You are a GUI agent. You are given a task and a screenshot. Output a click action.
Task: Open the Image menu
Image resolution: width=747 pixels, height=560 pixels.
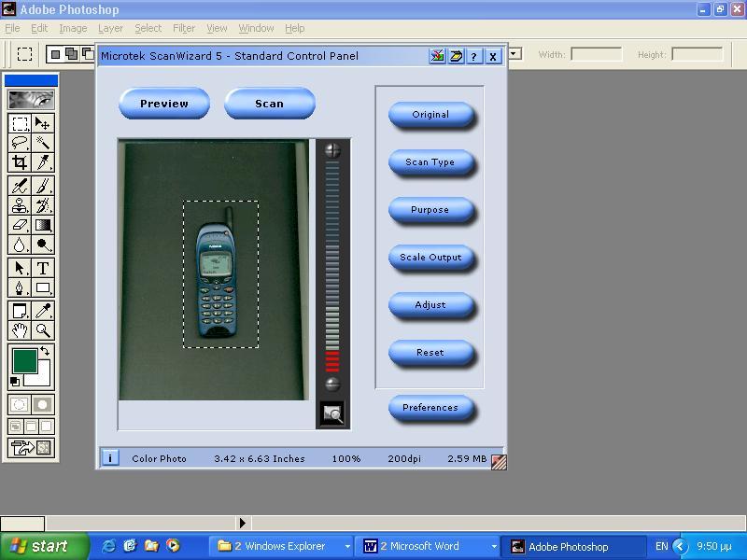(73, 29)
